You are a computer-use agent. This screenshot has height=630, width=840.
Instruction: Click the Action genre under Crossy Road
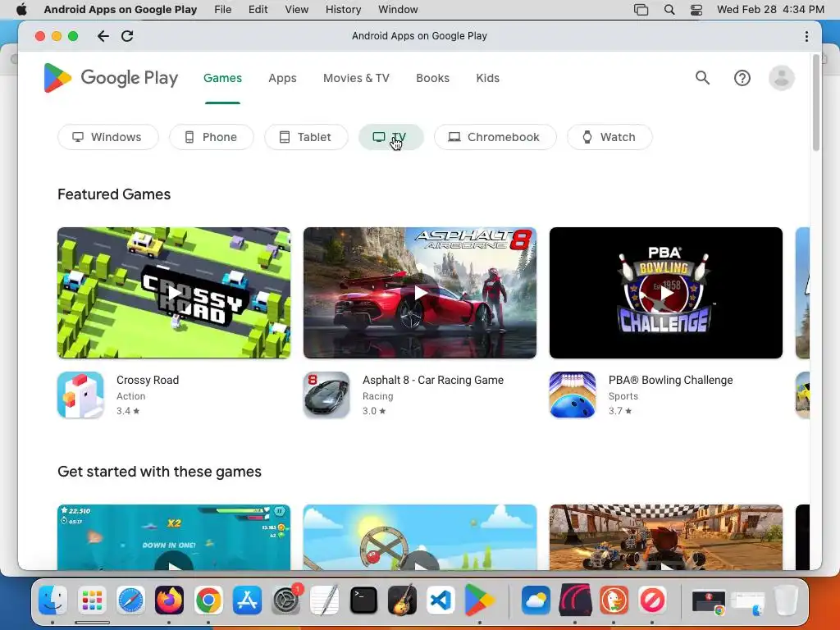pyautogui.click(x=130, y=396)
